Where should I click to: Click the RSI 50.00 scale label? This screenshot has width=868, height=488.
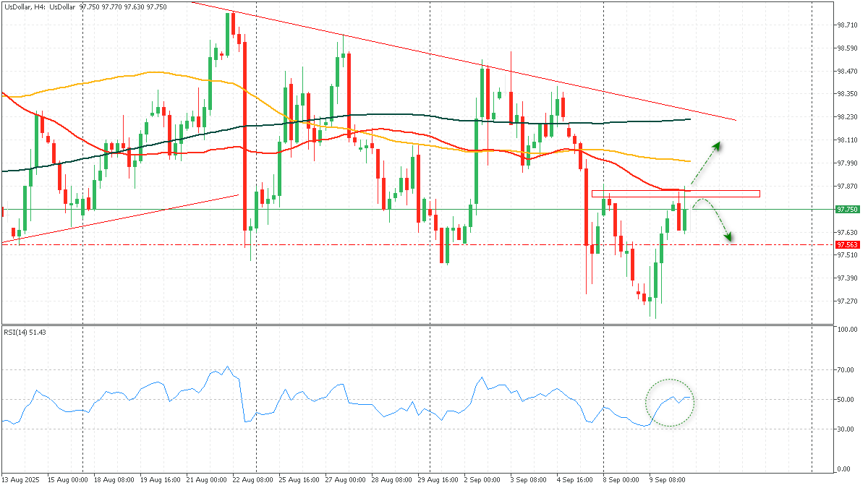pyautogui.click(x=846, y=400)
